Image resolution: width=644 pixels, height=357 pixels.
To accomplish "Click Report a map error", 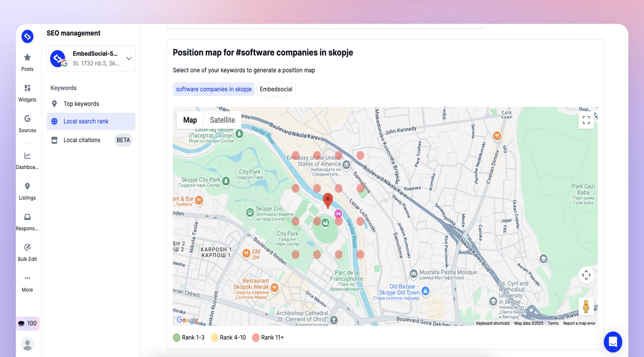I will 579,323.
